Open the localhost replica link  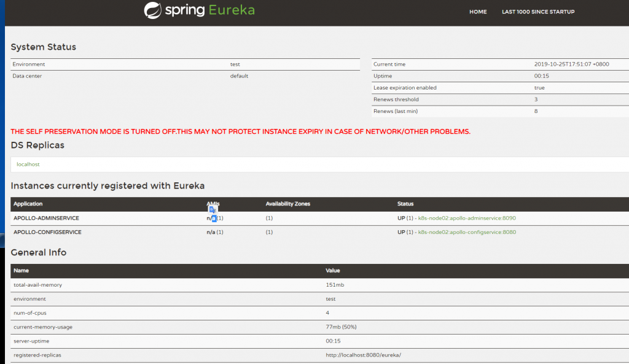click(28, 165)
